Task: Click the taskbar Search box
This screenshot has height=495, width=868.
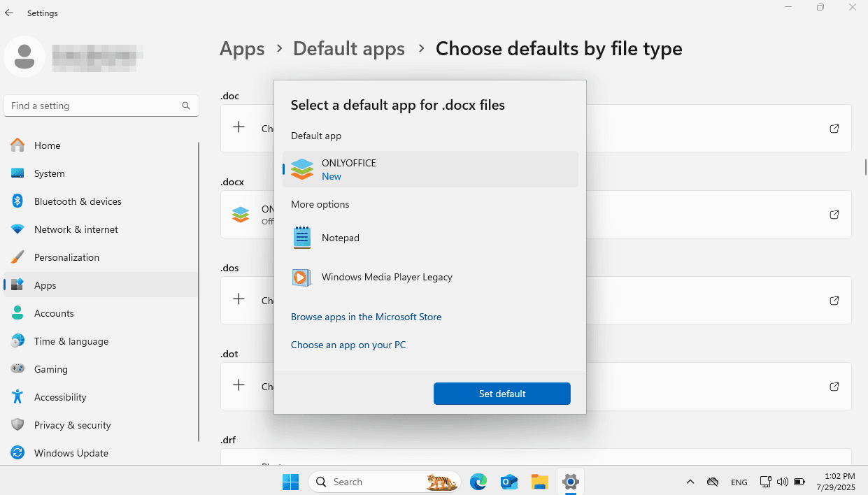Action: pyautogui.click(x=384, y=482)
